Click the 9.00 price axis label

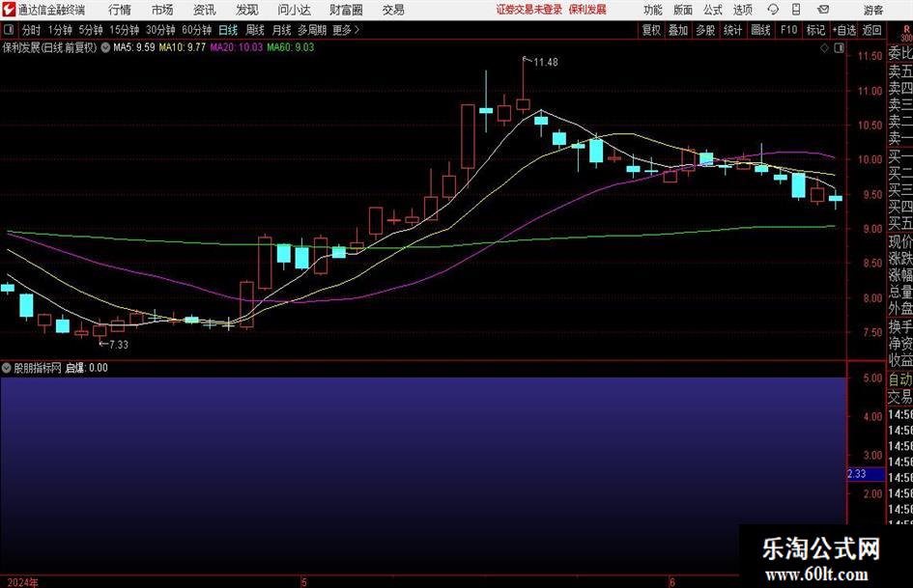point(872,229)
